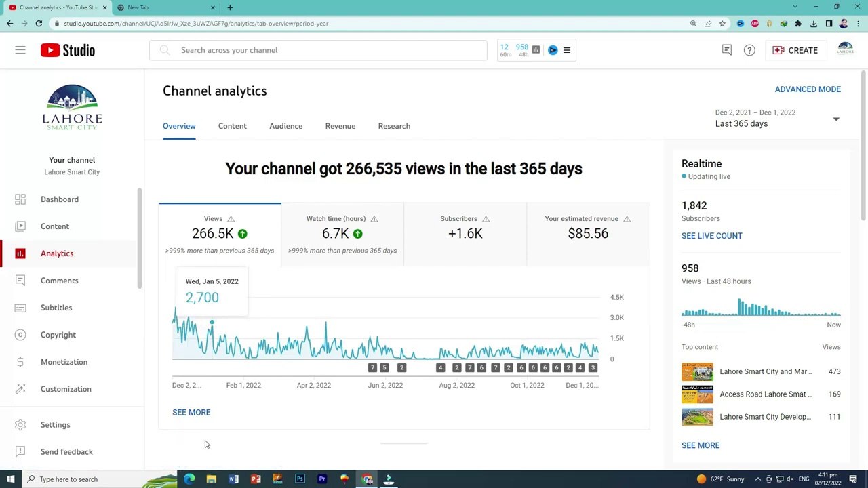Click the Settings gear icon in the sidebar

20,425
